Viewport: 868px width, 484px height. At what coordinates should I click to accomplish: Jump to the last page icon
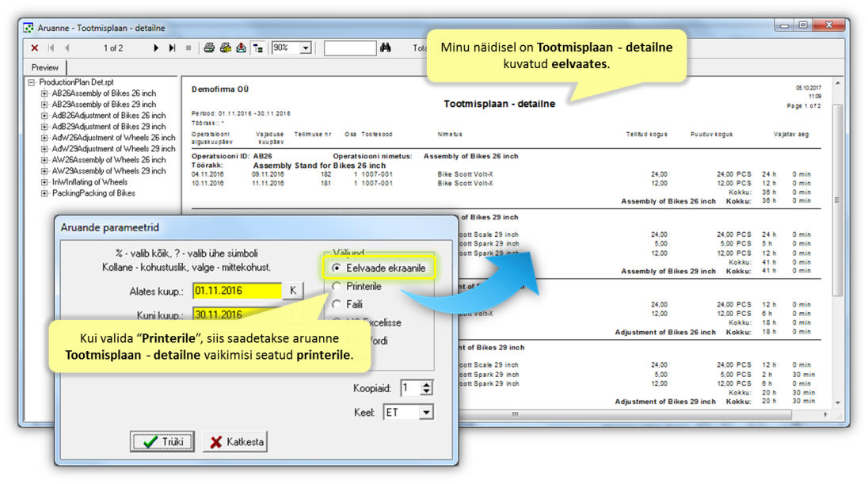coord(172,48)
